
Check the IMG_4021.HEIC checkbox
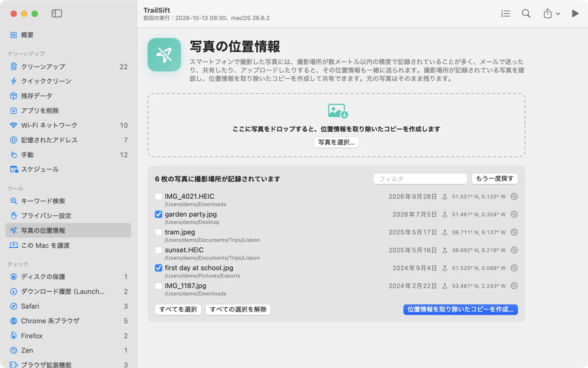coord(158,196)
